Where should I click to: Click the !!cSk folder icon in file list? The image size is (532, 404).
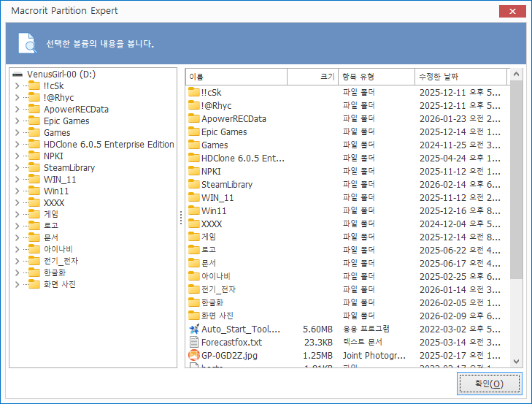point(193,92)
